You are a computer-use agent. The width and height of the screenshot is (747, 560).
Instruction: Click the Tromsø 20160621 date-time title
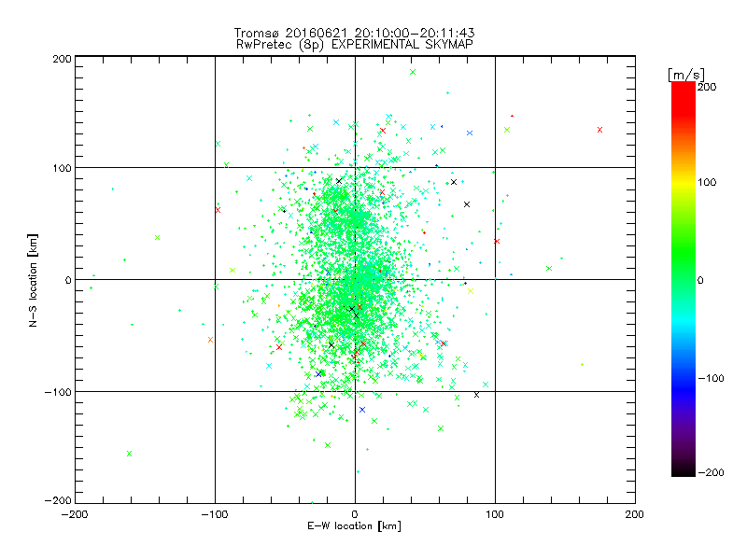tap(354, 33)
